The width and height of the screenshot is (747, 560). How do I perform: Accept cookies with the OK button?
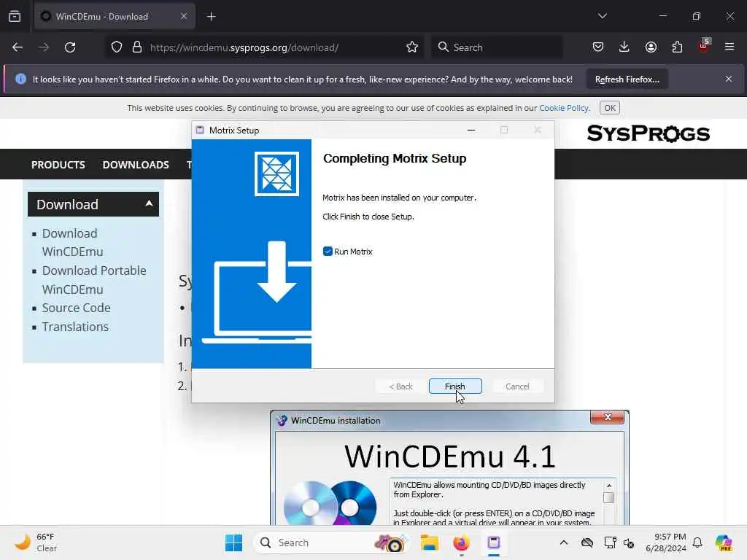tap(610, 108)
